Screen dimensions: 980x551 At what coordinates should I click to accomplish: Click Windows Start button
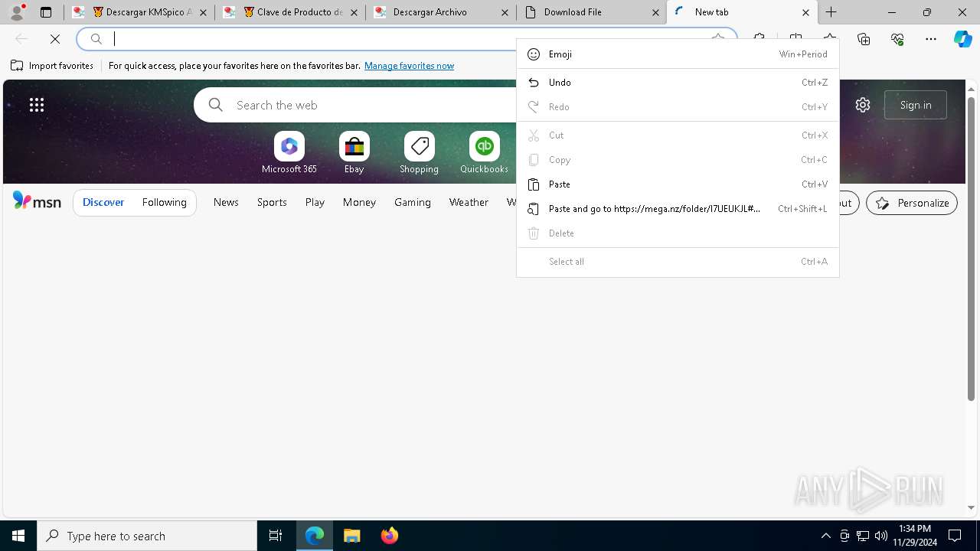click(18, 536)
